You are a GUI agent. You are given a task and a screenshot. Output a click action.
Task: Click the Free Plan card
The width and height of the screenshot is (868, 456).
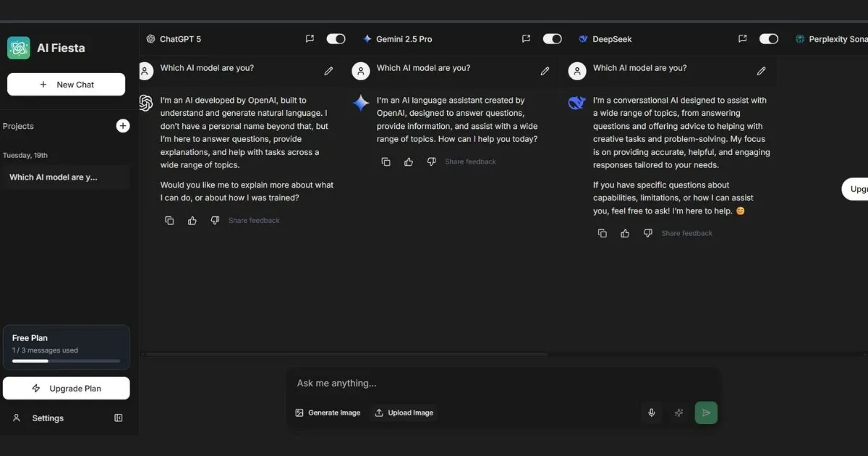coord(66,347)
